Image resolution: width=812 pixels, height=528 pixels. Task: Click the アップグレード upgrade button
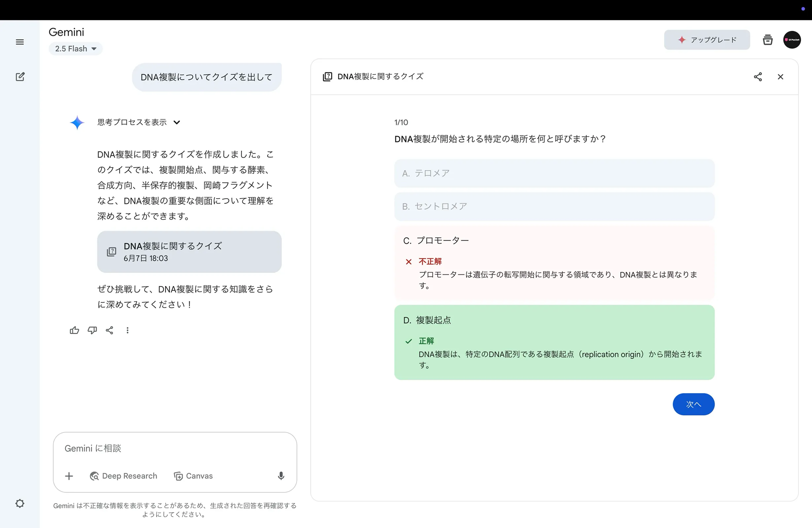pos(707,40)
